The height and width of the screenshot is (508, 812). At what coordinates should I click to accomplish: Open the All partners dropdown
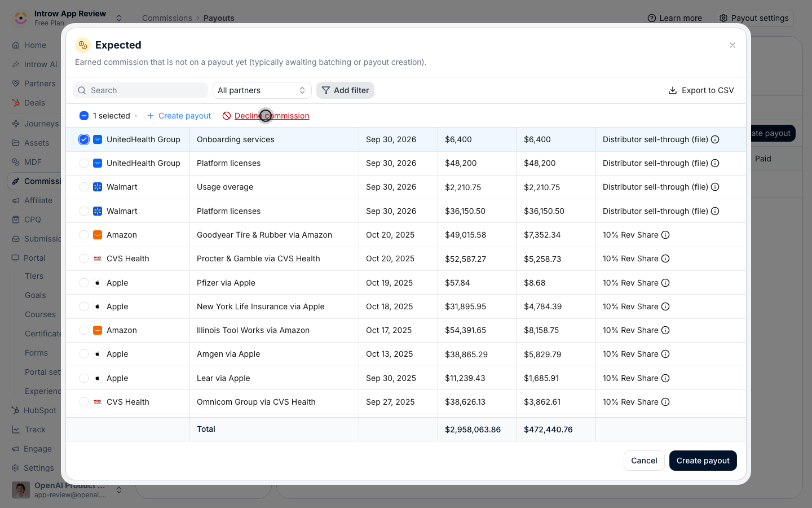point(262,90)
